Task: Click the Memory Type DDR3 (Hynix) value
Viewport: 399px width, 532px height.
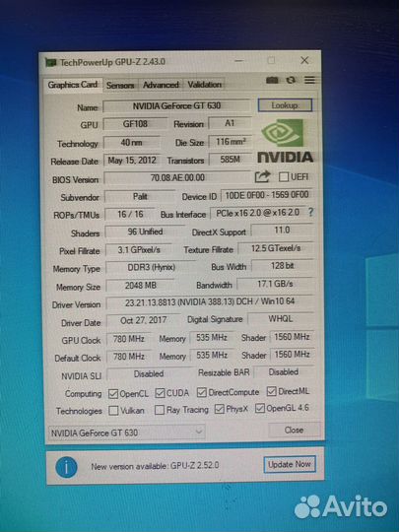Action: [x=151, y=268]
